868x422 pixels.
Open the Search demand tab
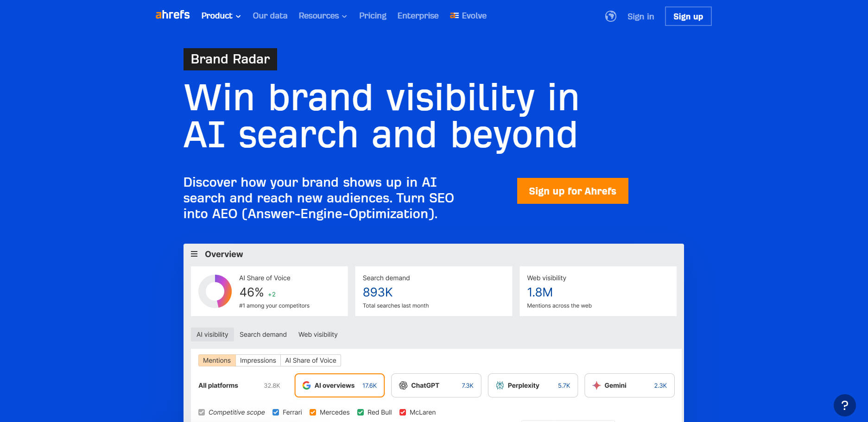coord(263,334)
